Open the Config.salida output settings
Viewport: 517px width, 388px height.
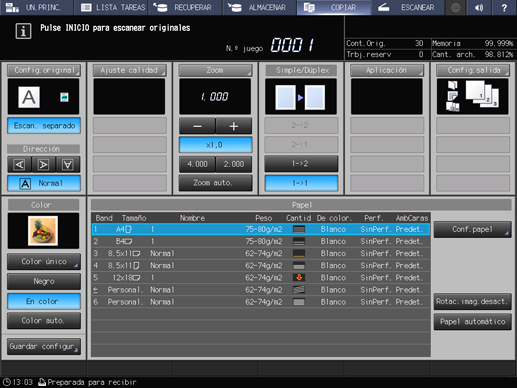tap(473, 70)
